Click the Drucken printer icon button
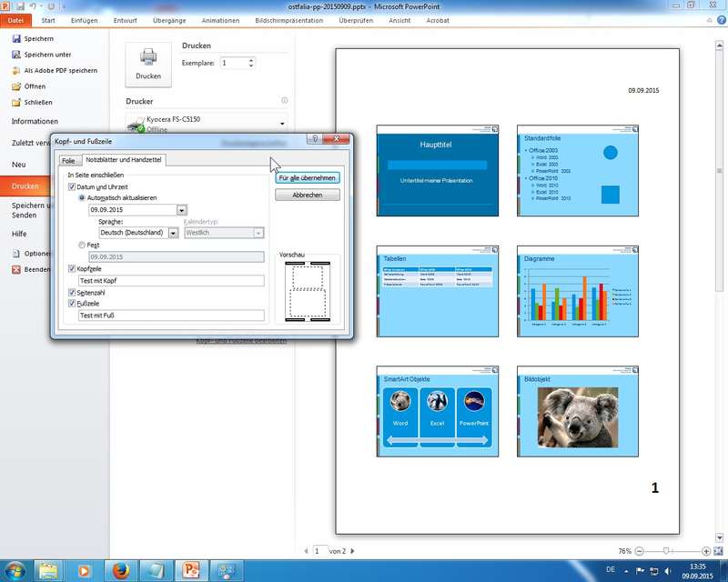 pyautogui.click(x=148, y=63)
